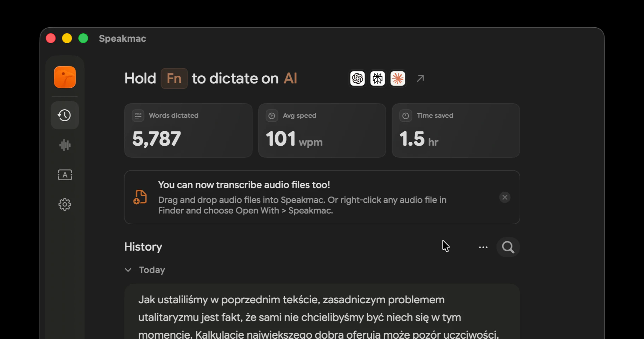
Task: Click the Avg speed gauge icon
Action: click(x=271, y=115)
